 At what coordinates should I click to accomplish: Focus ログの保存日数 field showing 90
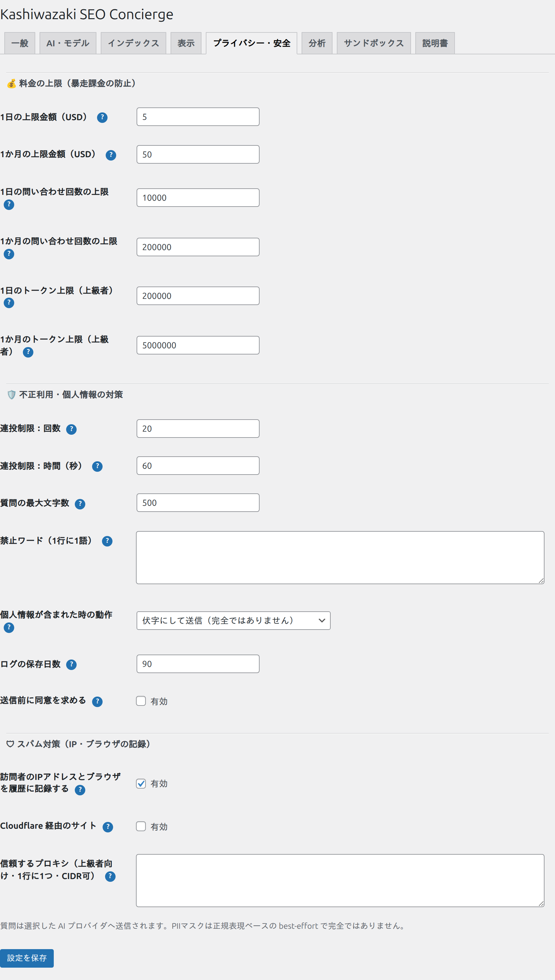(x=198, y=664)
